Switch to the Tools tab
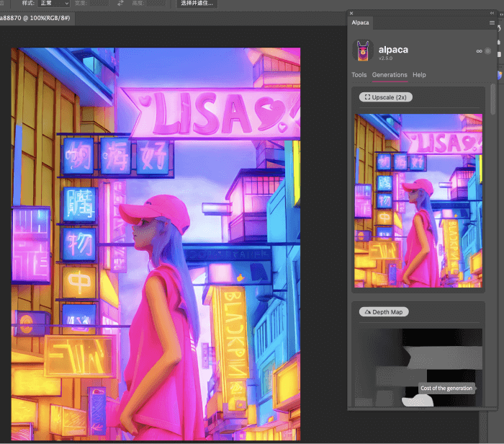The width and height of the screenshot is (504, 444). (x=359, y=75)
